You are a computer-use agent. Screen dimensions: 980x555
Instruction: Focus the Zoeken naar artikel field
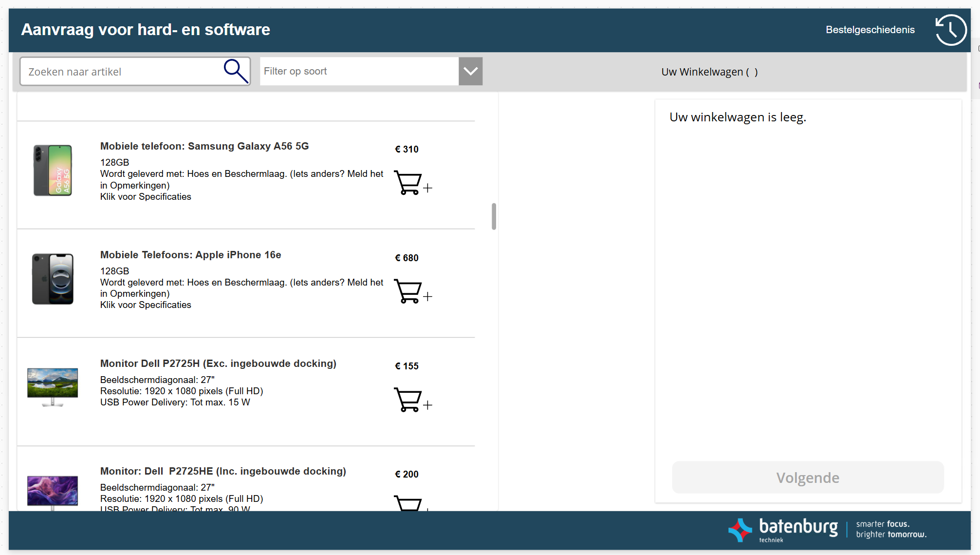(122, 72)
